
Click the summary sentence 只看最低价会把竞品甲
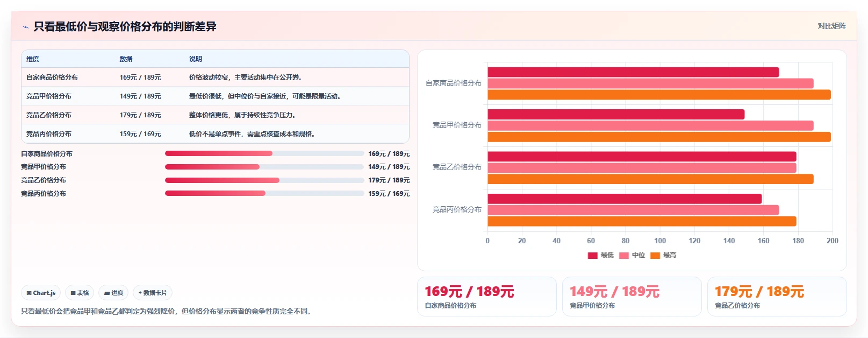point(167,311)
